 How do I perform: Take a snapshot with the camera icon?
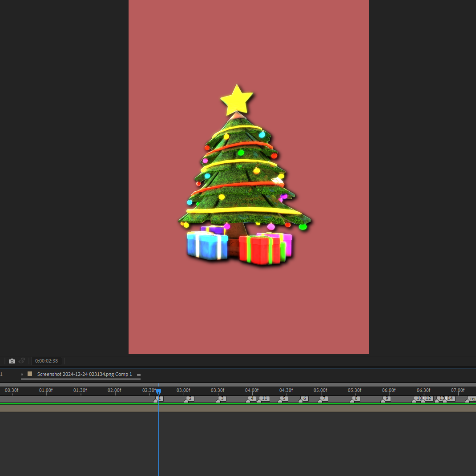tap(12, 361)
